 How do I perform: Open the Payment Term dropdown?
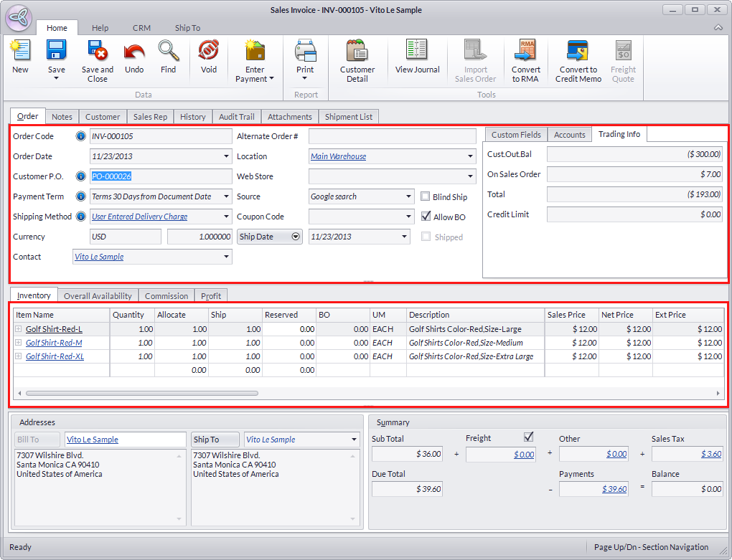click(x=226, y=196)
